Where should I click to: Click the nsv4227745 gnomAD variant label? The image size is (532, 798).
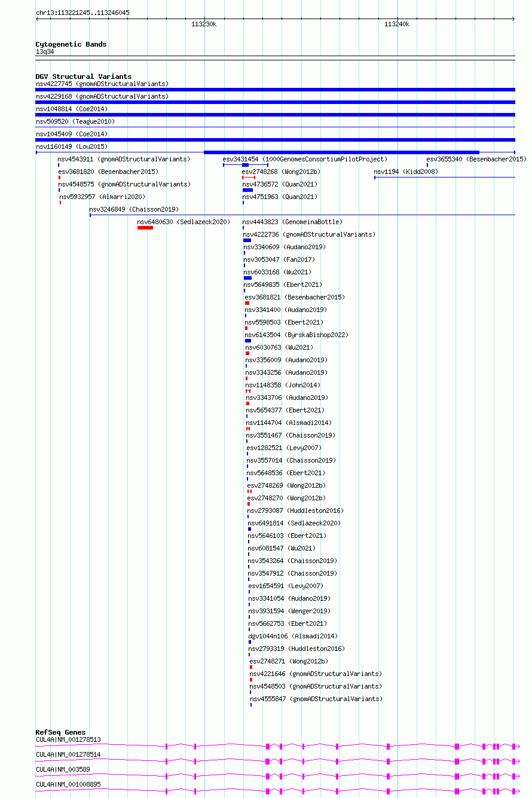click(102, 84)
